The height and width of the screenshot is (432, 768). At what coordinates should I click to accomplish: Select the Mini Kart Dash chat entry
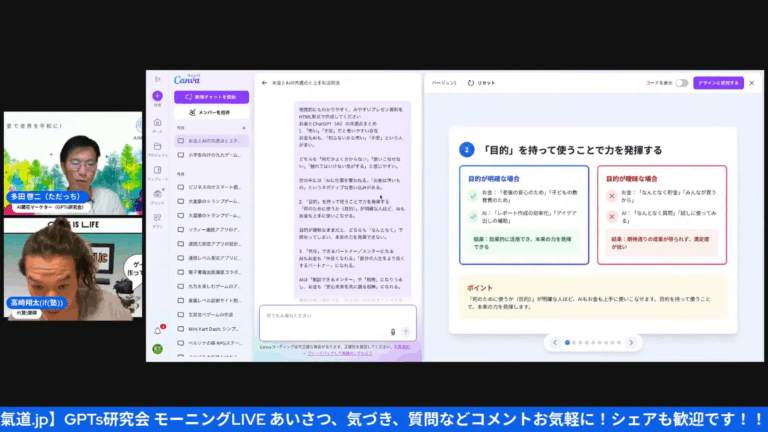tap(212, 329)
